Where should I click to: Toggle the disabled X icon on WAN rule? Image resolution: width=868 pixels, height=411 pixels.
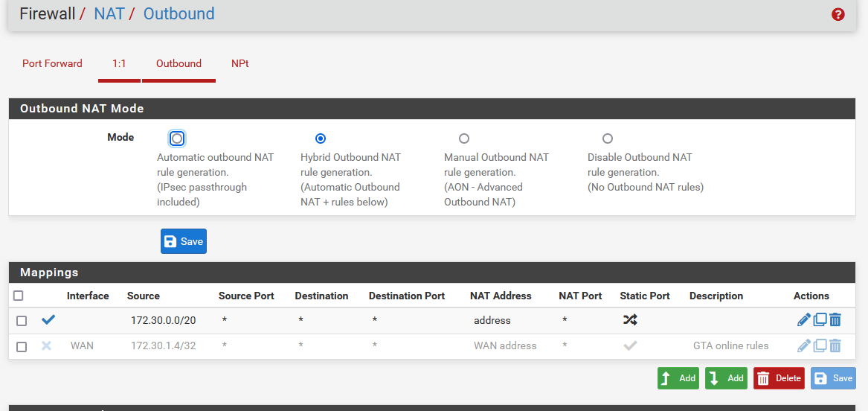(47, 345)
